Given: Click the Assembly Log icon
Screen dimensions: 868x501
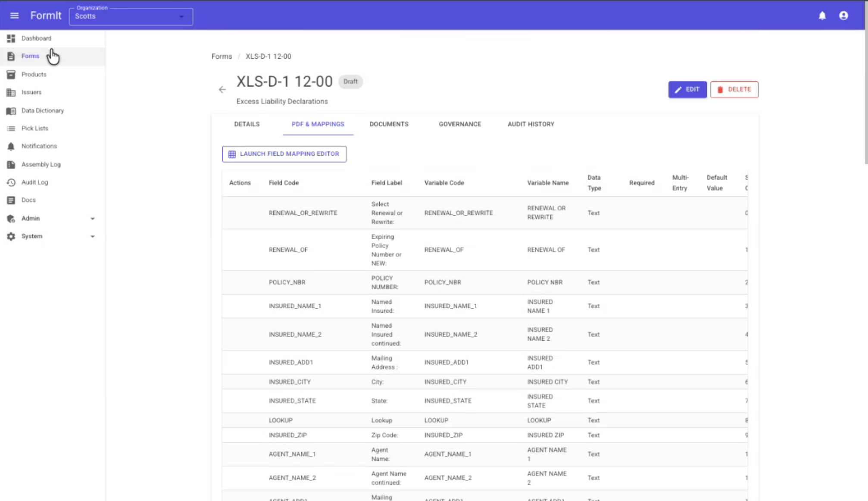Looking at the screenshot, I should coord(11,165).
